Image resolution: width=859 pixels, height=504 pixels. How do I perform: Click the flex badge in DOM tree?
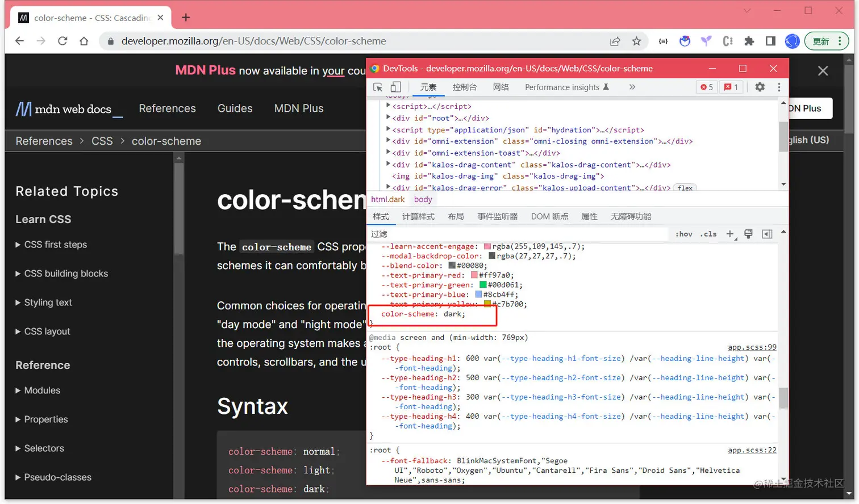[x=685, y=188]
